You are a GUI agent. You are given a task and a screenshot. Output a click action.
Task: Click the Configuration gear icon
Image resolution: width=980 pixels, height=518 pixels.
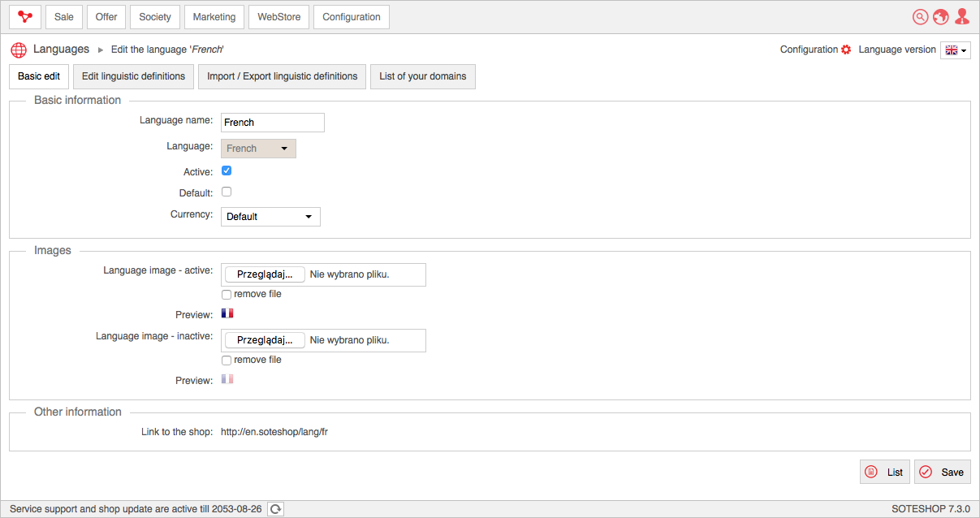[x=846, y=50]
